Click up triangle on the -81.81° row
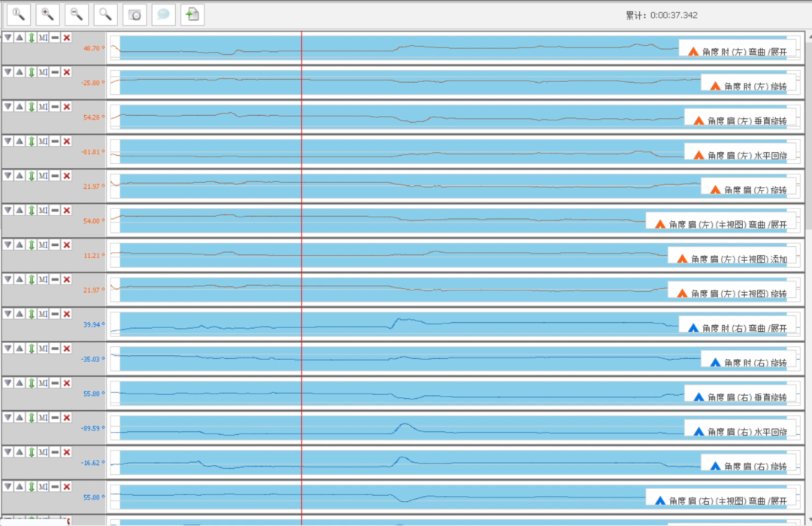The height and width of the screenshot is (526, 812). pyautogui.click(x=20, y=141)
